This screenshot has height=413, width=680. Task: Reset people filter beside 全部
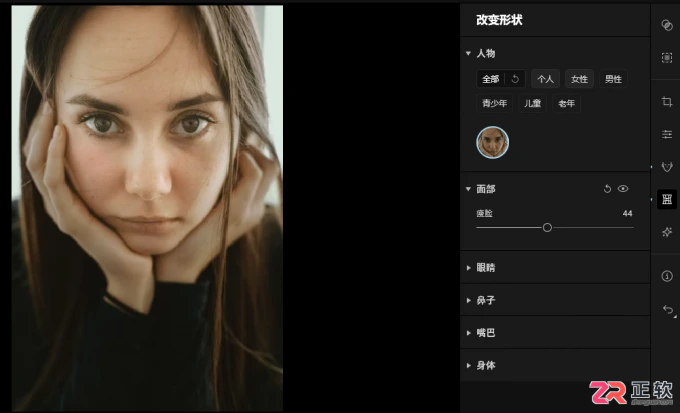(515, 79)
